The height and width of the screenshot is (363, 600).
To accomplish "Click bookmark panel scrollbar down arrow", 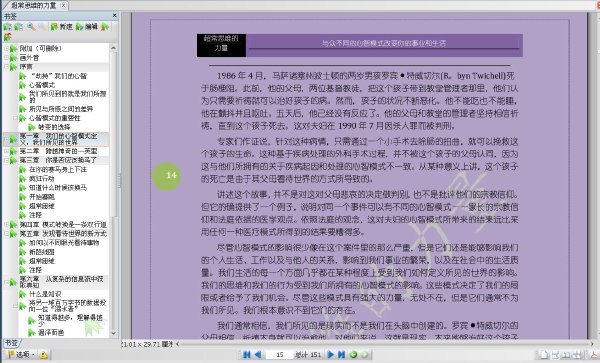I will point(113,333).
